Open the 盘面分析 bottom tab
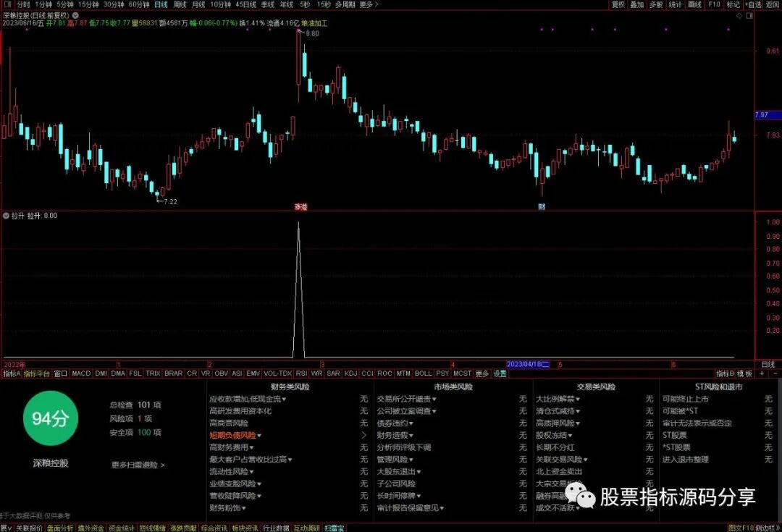Image resolution: width=782 pixels, height=532 pixels. point(60,528)
